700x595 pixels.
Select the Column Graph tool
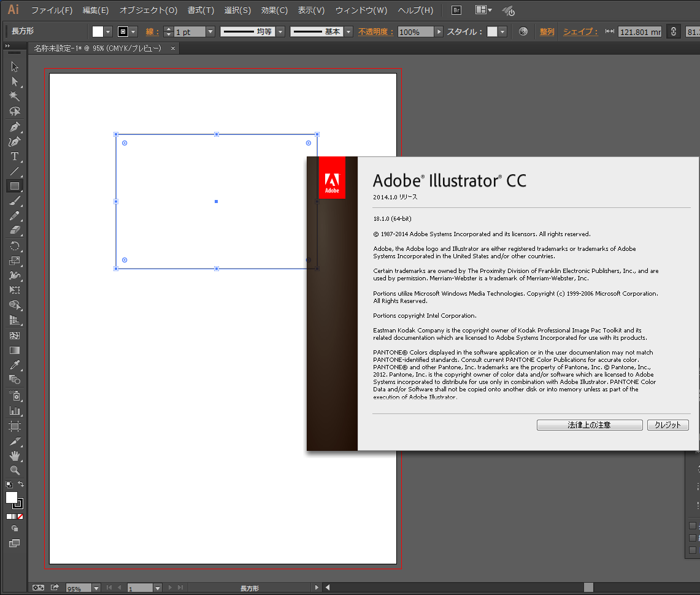14,410
